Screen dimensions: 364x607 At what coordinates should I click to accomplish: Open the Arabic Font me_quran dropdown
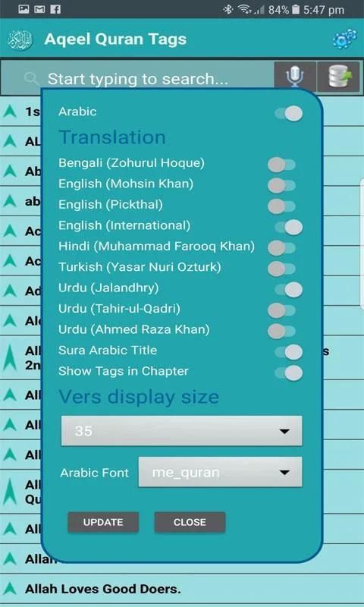tap(220, 472)
